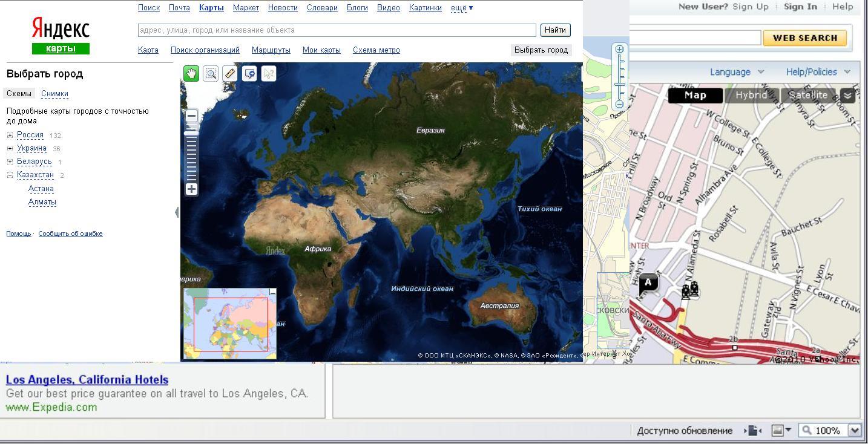Collapse the minimap overview with its minus icon
Screen dimensions: 868x444
point(272,292)
